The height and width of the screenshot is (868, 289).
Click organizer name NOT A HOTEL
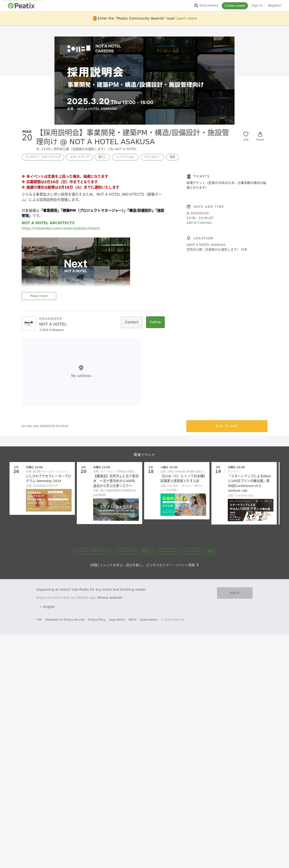[x=53, y=324]
